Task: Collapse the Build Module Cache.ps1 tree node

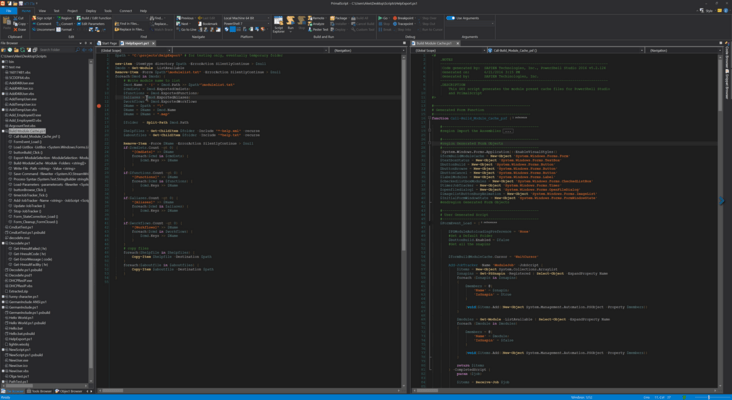Action: coord(4,130)
